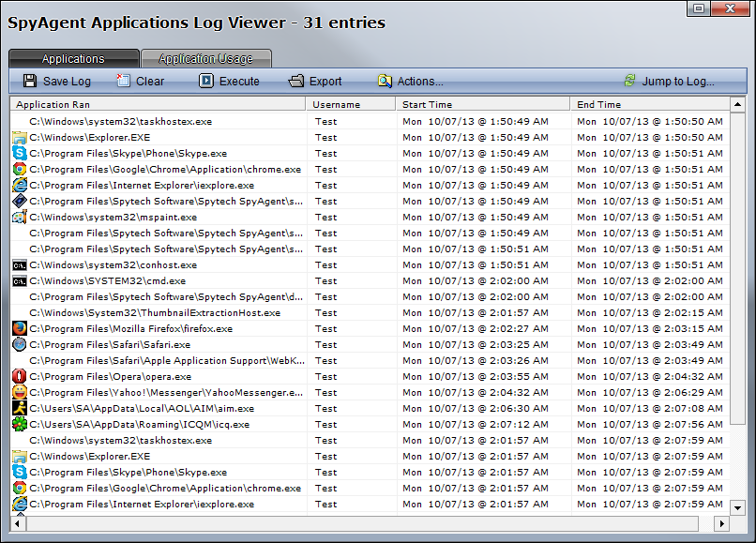Open the Actions toolbar menu
The width and height of the screenshot is (756, 543).
tap(410, 82)
